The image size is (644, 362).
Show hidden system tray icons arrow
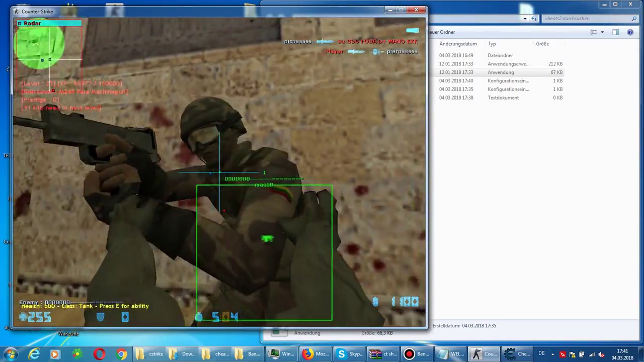click(552, 354)
